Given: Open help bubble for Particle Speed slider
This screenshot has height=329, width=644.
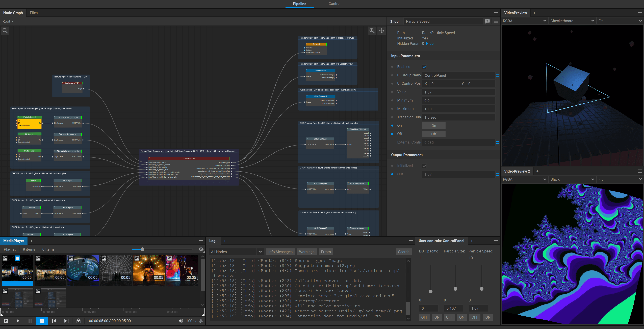Looking at the screenshot, I should click(487, 21).
